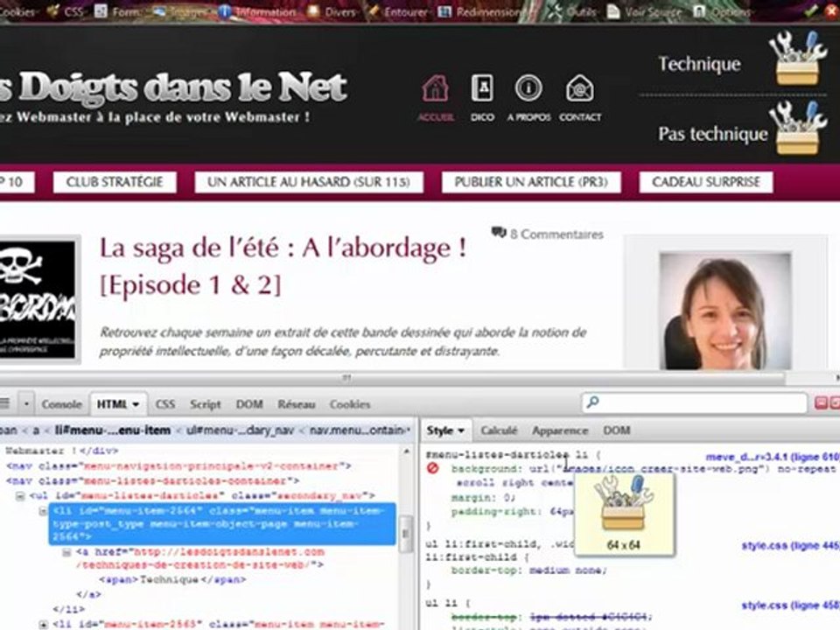Viewport: 840px width, 630px height.
Task: Select the span Technique node
Action: 172,579
